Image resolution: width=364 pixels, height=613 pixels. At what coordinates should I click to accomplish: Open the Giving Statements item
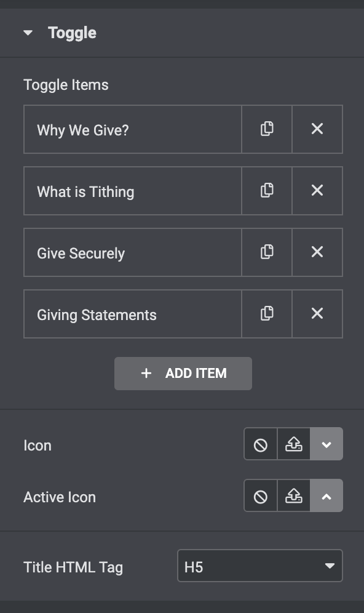pos(133,314)
